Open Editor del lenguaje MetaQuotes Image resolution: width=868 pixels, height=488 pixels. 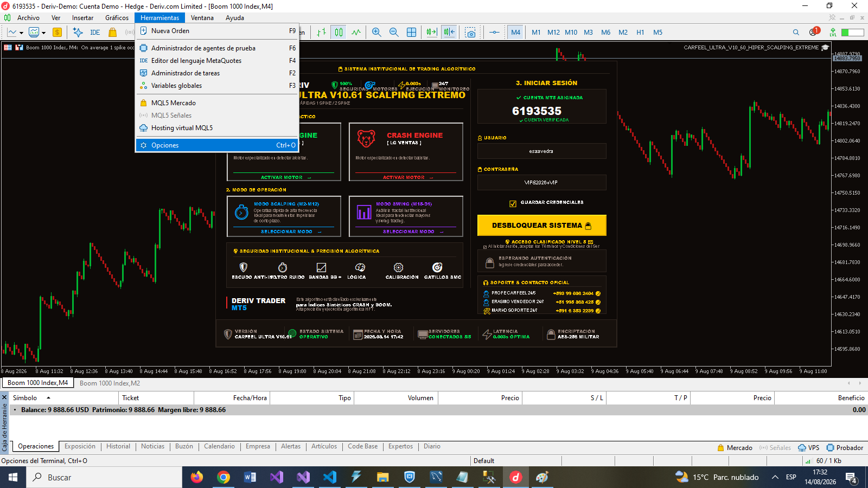pyautogui.click(x=218, y=61)
